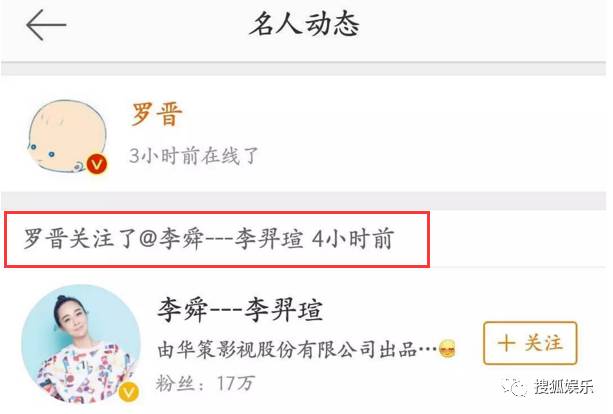This screenshot has height=414, width=613.
Task: Tap the 搜狐娱乐 watermark logo icon
Action: [515, 387]
